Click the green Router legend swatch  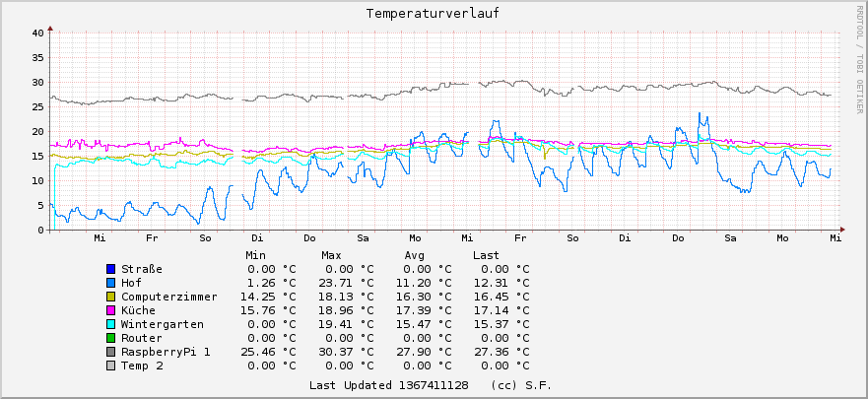coord(110,338)
